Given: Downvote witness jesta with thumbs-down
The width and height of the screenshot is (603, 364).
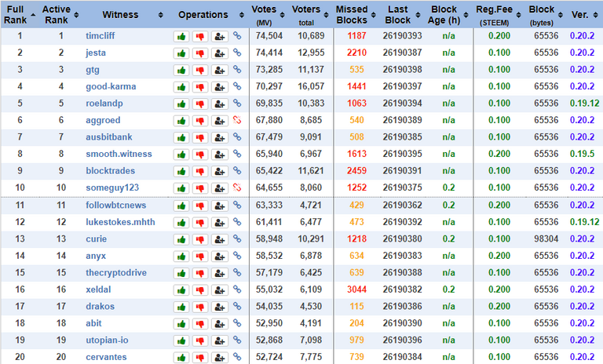Looking at the screenshot, I should tap(200, 53).
